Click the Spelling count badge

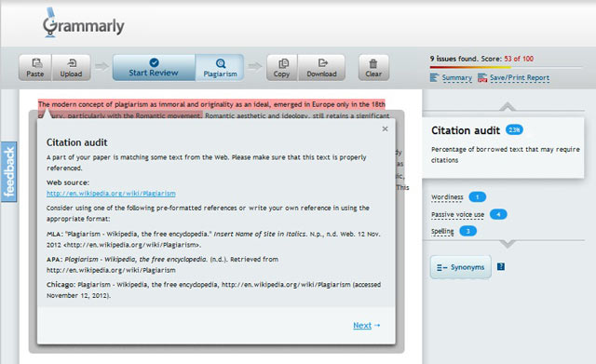(x=467, y=231)
